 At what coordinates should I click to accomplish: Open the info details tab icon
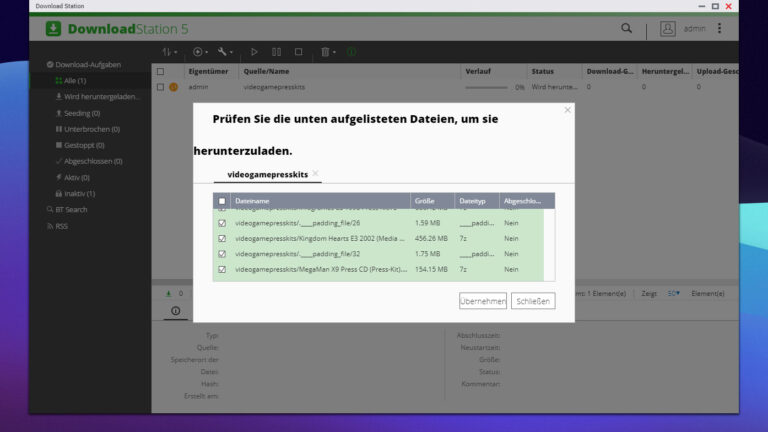(x=175, y=311)
